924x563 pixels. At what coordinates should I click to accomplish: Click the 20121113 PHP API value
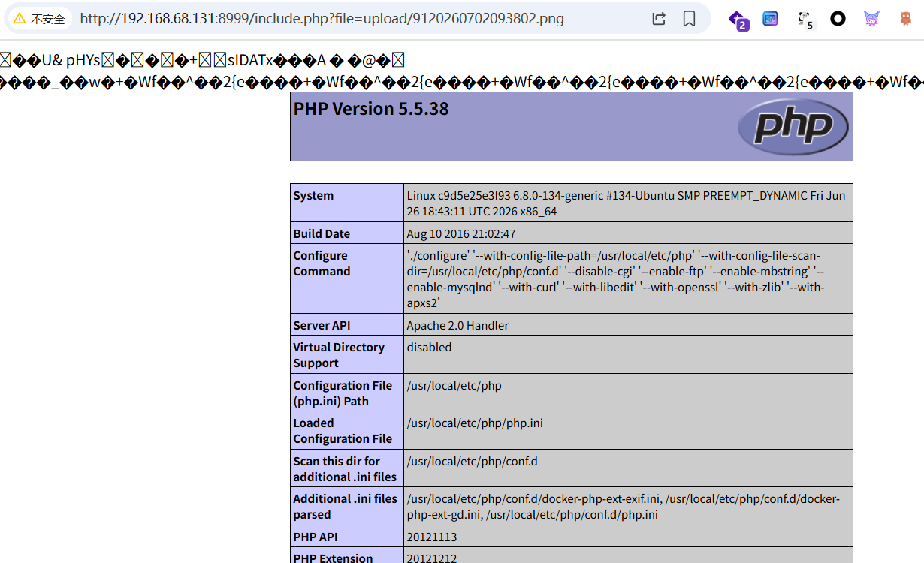click(431, 537)
